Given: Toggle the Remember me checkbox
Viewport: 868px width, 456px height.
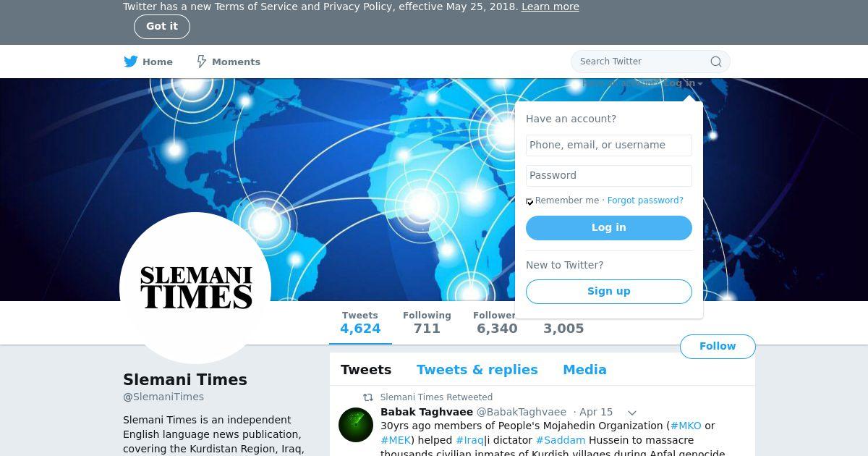Looking at the screenshot, I should pyautogui.click(x=529, y=201).
